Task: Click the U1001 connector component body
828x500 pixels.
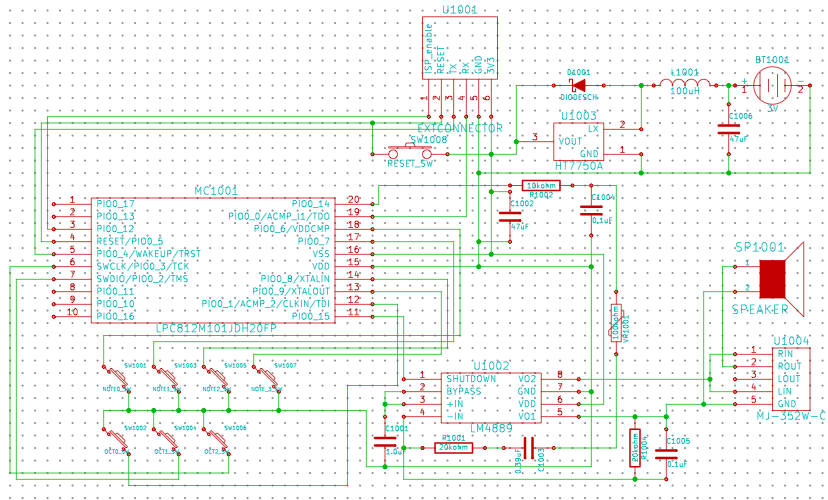Action: [x=459, y=48]
